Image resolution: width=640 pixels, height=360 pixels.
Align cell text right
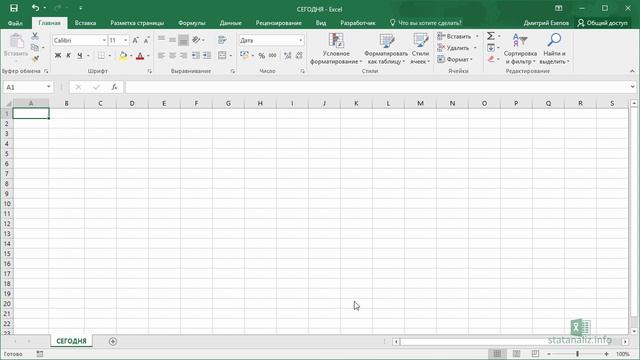click(x=183, y=56)
